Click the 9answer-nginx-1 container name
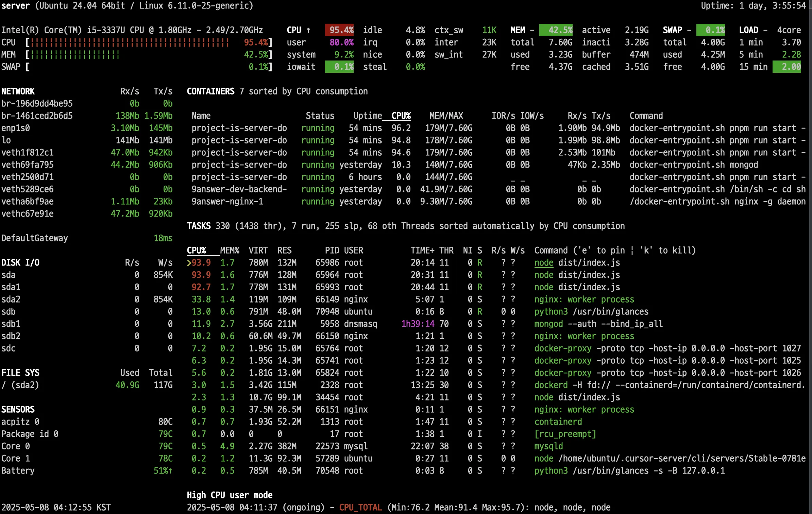Viewport: 812px width, 514px height. click(x=227, y=202)
